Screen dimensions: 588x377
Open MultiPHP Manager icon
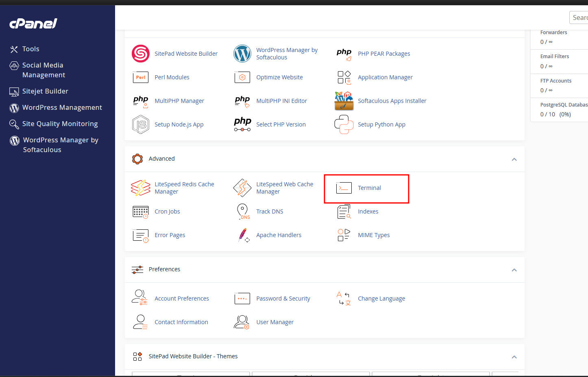click(141, 101)
